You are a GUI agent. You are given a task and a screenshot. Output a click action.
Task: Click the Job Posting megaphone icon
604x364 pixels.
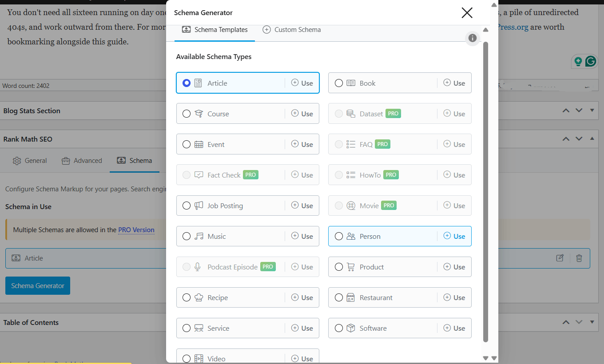coord(199,206)
